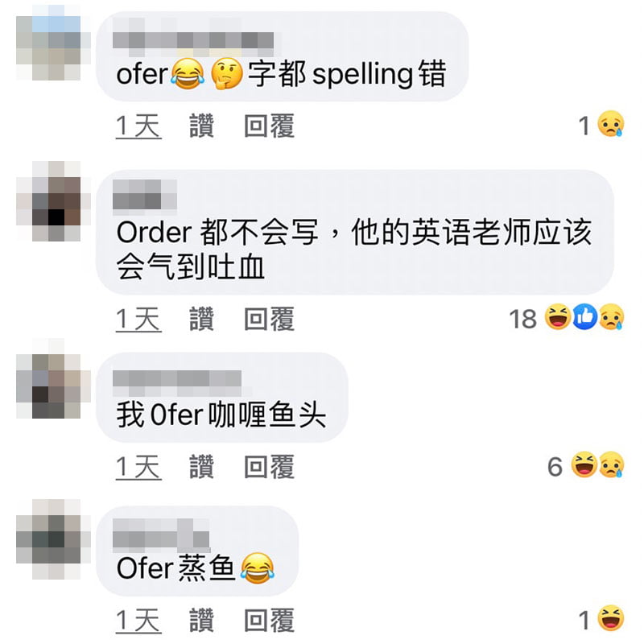
Task: Open the 1天 timestamp of the first comment
Action: tap(138, 126)
